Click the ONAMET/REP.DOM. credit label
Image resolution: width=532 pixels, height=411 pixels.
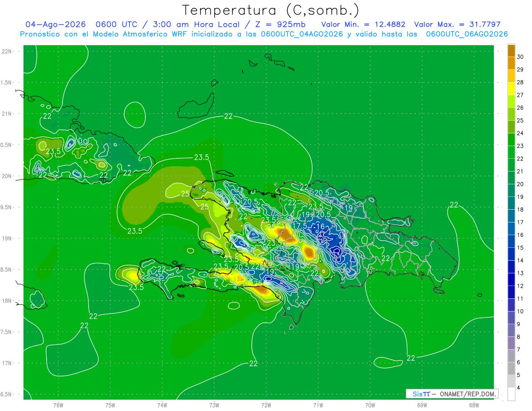click(x=468, y=394)
